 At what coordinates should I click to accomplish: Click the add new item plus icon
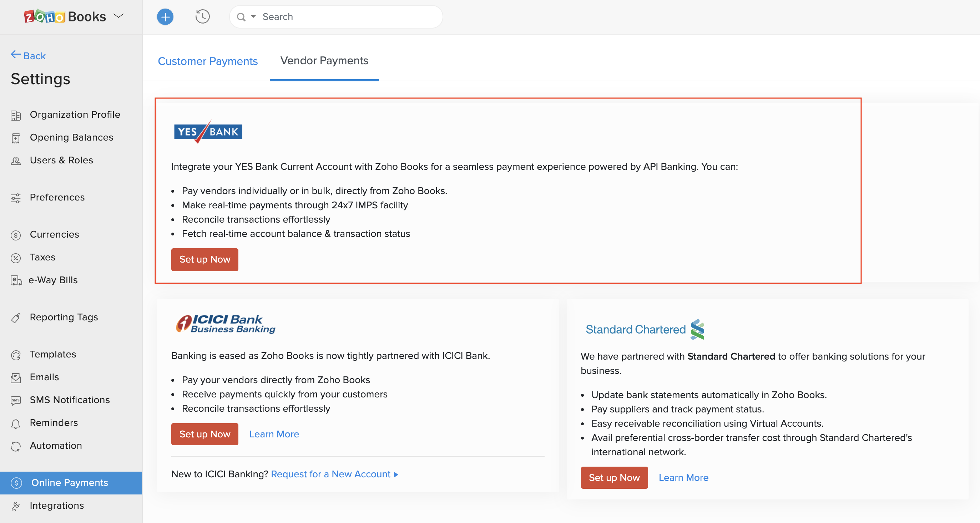[165, 16]
